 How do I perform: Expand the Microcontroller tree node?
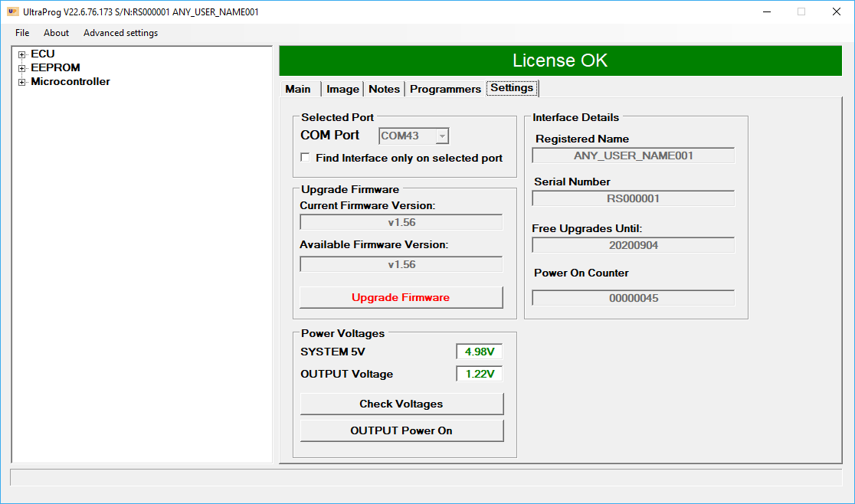point(22,82)
